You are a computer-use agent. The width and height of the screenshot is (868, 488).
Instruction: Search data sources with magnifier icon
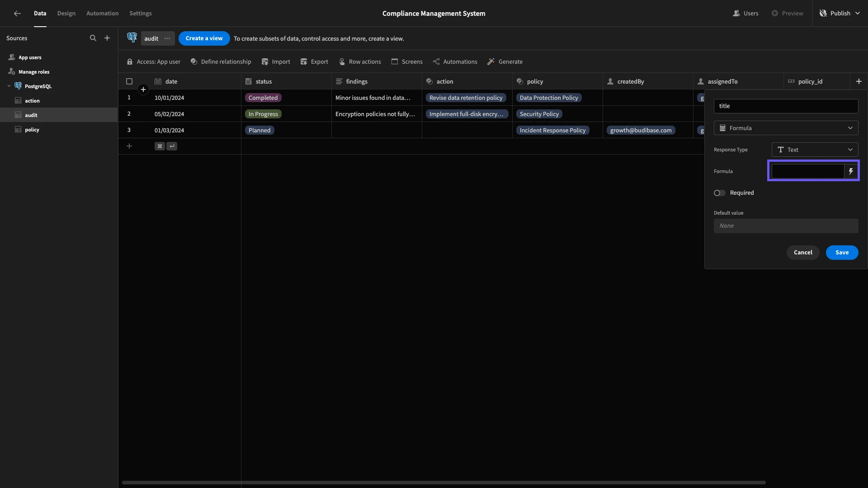click(x=93, y=38)
